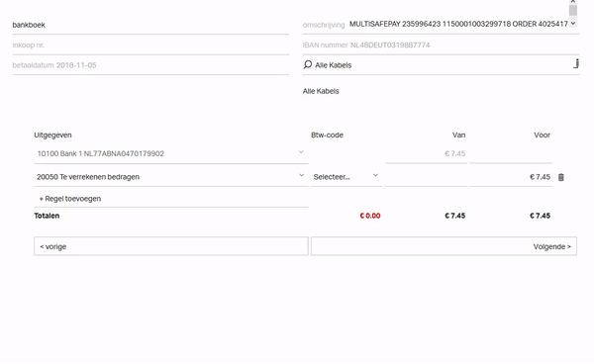Go to the vorige transaction
This screenshot has height=364, width=594.
point(171,246)
